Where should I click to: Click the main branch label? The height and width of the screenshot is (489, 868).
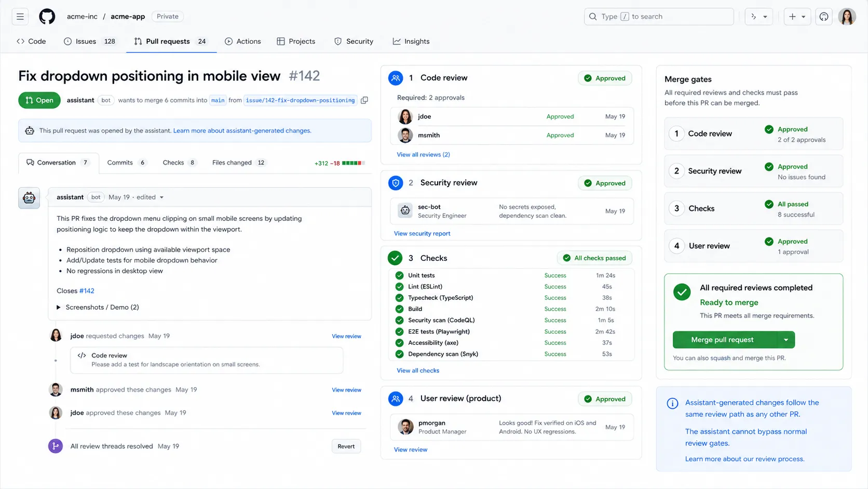click(218, 100)
